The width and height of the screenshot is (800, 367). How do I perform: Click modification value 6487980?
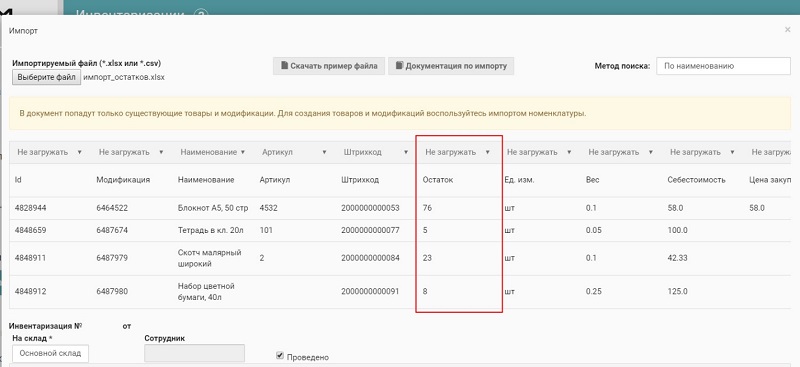point(112,291)
